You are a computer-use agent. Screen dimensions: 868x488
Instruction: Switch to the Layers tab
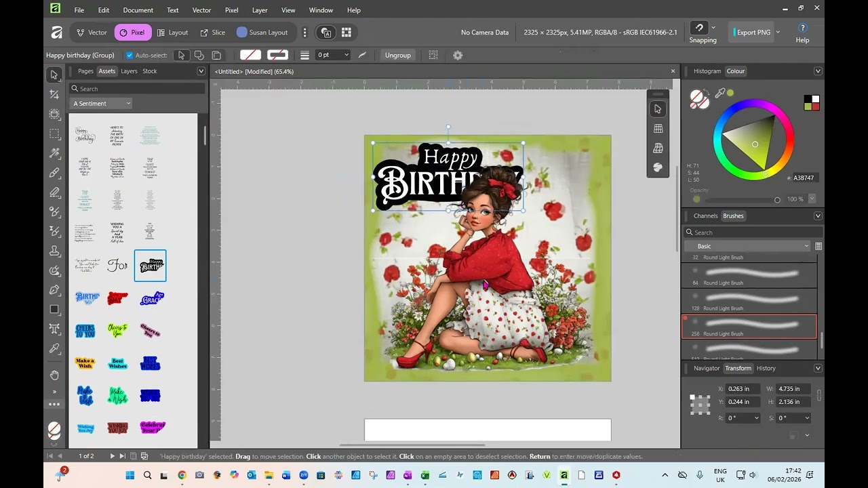click(129, 71)
